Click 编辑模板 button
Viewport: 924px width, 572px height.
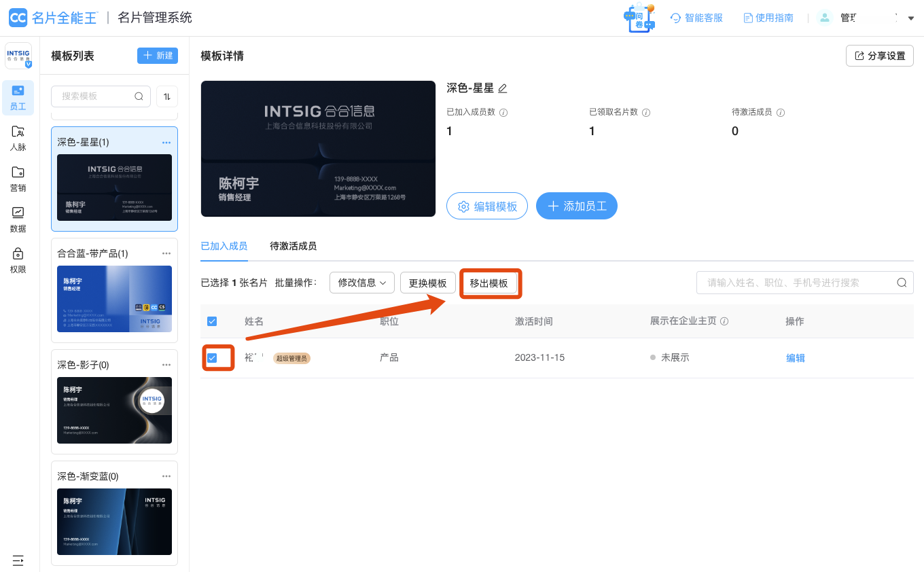point(487,206)
